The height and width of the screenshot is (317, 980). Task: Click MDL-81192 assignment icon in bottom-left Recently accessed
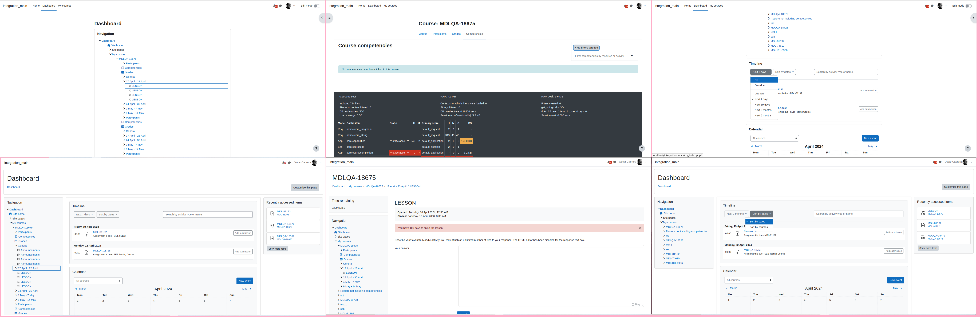click(272, 214)
